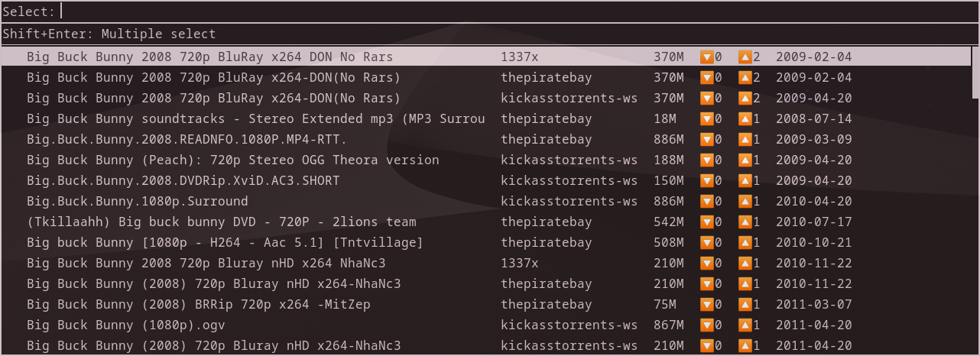Click leechers down-arrow icon in 'x264 NhaNc3' 1337x row

(707, 263)
